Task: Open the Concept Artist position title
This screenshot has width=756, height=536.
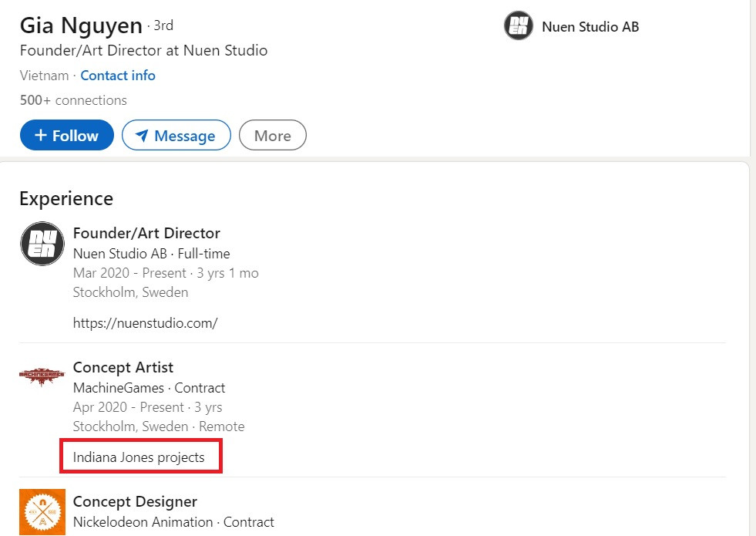Action: click(123, 367)
